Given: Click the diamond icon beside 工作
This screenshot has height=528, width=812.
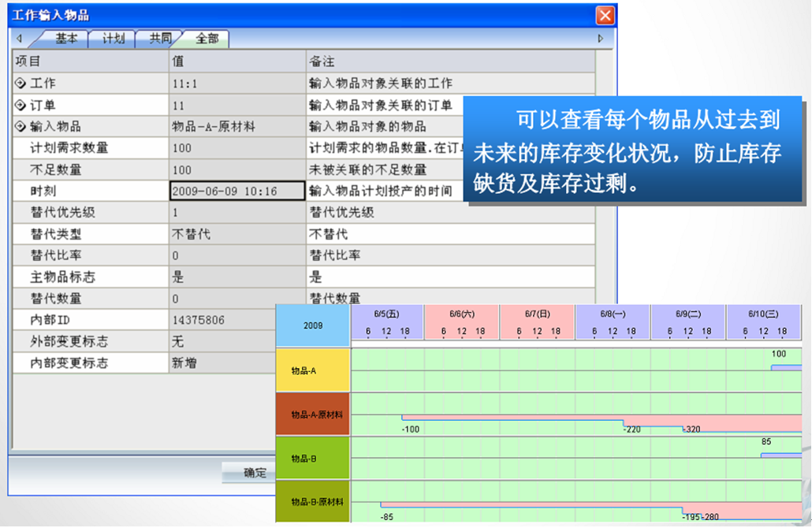Looking at the screenshot, I should (20, 84).
